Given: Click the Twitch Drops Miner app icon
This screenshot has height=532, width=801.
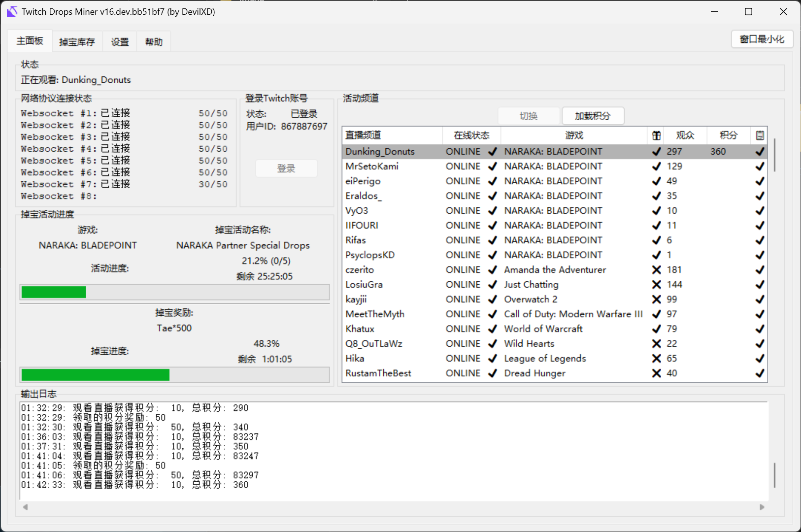Looking at the screenshot, I should [x=12, y=12].
